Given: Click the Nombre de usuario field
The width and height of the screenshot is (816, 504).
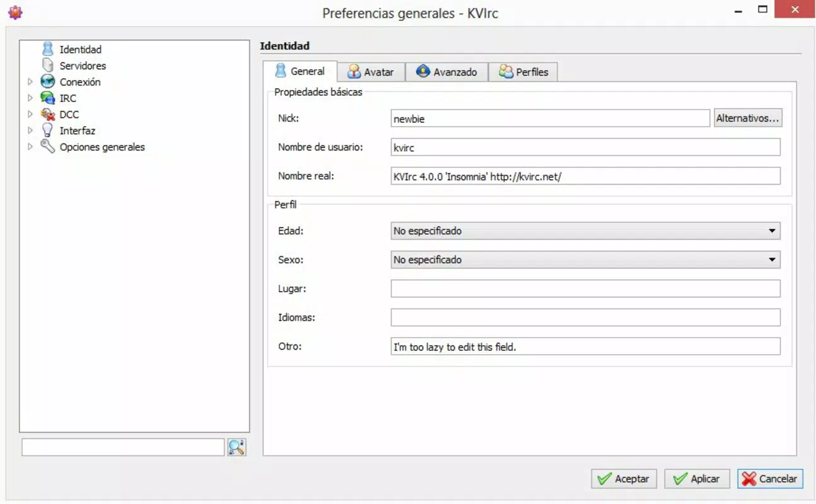Looking at the screenshot, I should coord(585,147).
